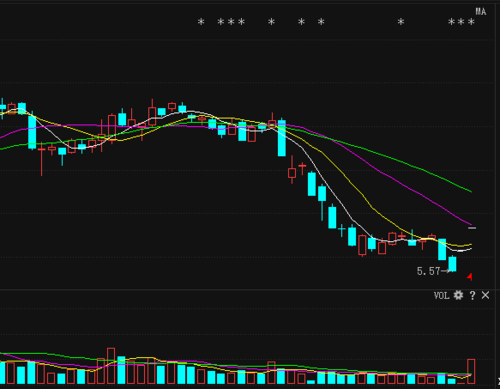Click the red arrow marker under the last candle
The height and width of the screenshot is (389, 500).
click(470, 277)
